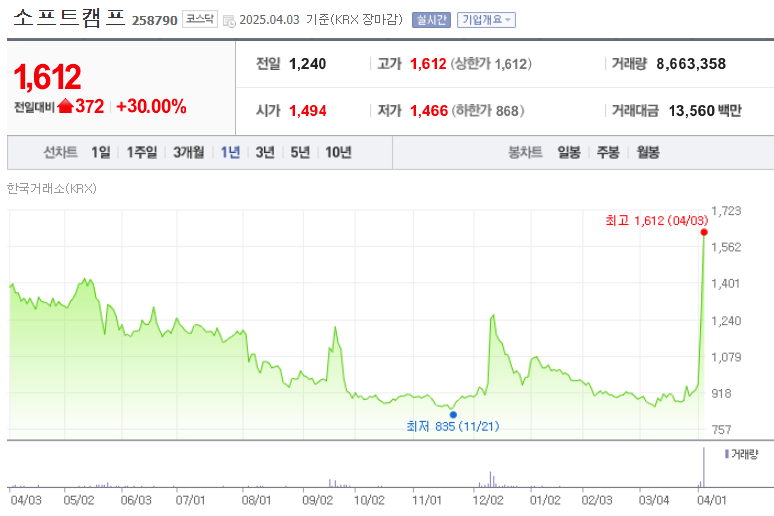Switch to 일봉 candle chart

[x=569, y=152]
